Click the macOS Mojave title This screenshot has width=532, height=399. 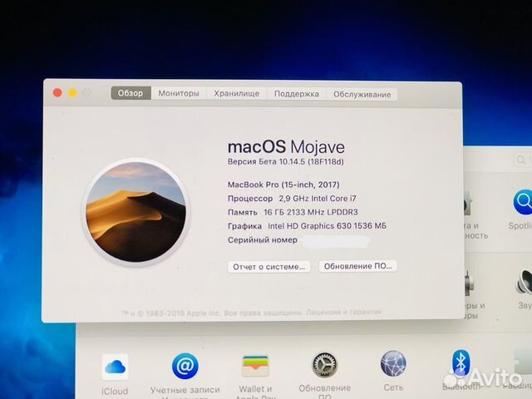pos(286,147)
